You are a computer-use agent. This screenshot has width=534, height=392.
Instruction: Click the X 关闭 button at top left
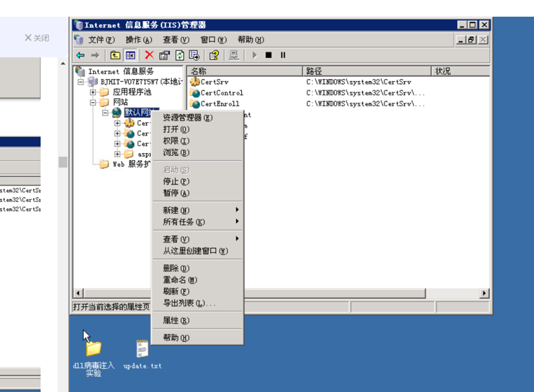coord(37,38)
